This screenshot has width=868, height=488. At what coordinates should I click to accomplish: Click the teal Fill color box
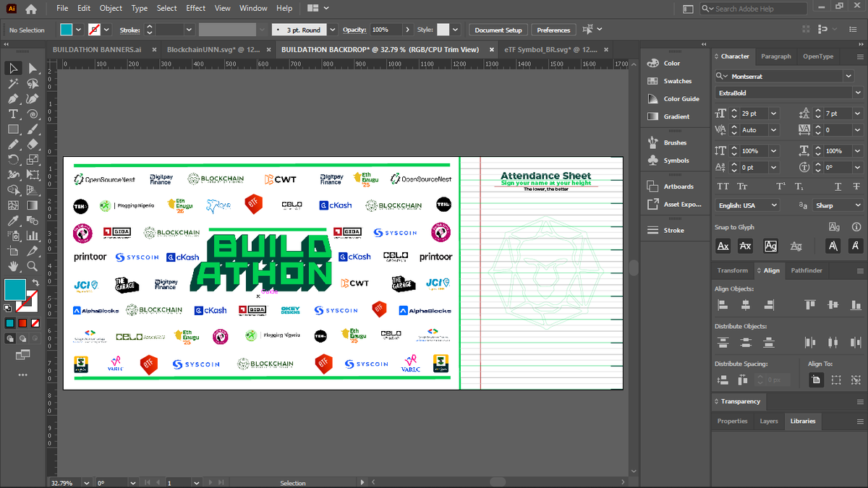pos(14,290)
